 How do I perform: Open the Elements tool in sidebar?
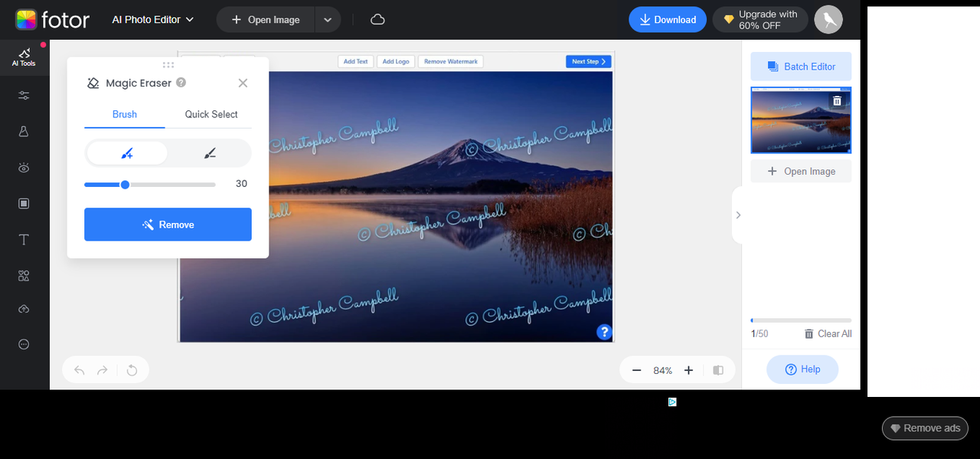coord(24,276)
